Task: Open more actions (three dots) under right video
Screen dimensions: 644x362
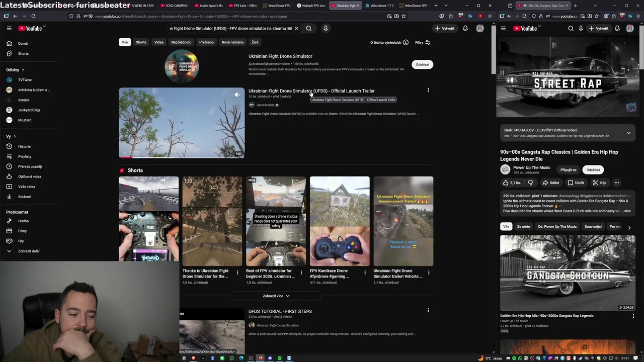Action: (616, 183)
